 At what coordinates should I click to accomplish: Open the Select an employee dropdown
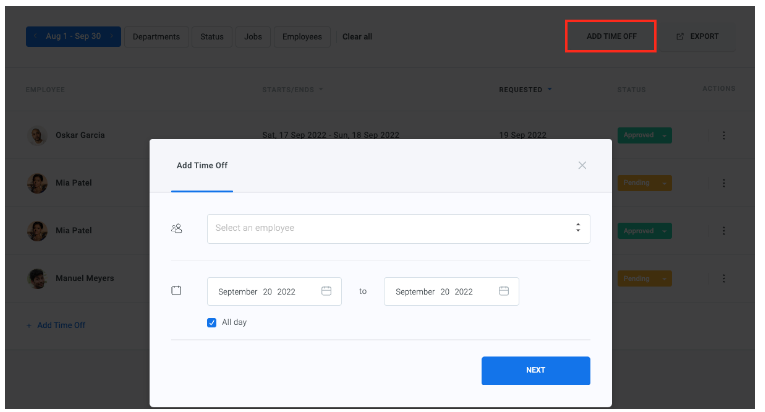[399, 229]
